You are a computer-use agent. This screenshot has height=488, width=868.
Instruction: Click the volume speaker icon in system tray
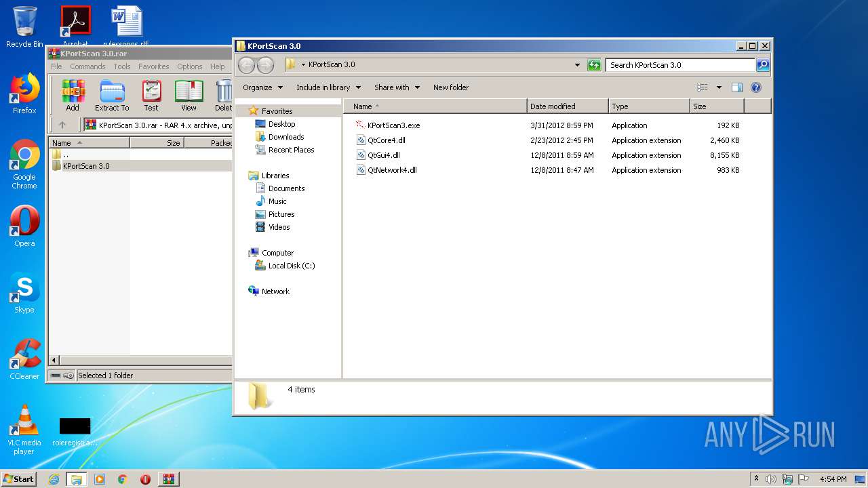coord(771,479)
